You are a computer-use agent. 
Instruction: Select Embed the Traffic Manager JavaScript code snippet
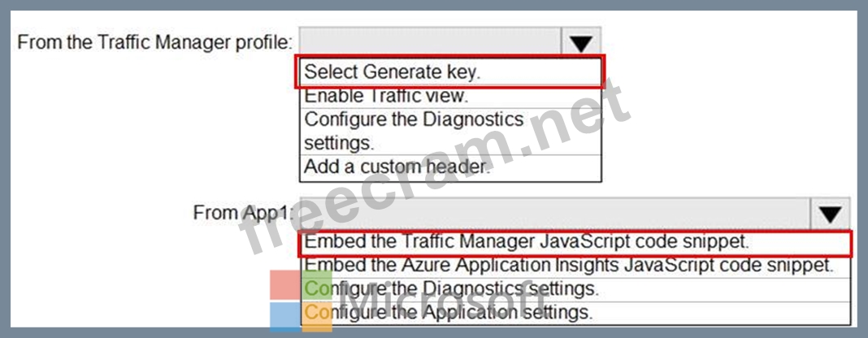[x=575, y=244]
